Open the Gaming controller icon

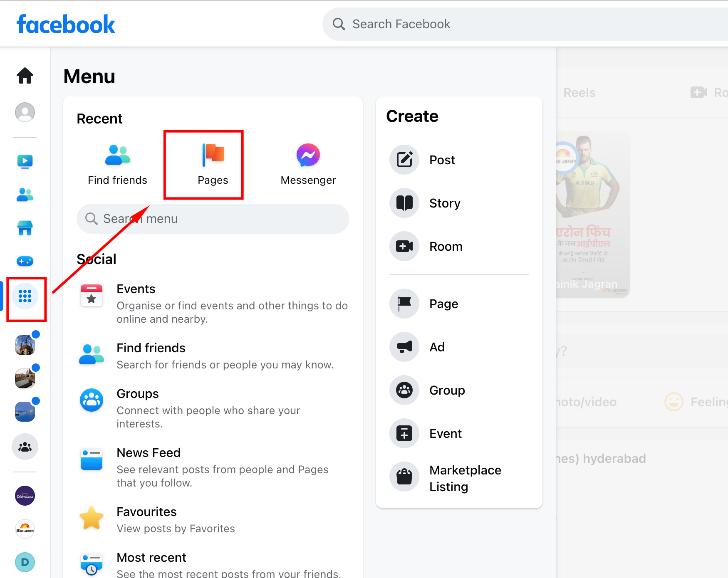25,261
